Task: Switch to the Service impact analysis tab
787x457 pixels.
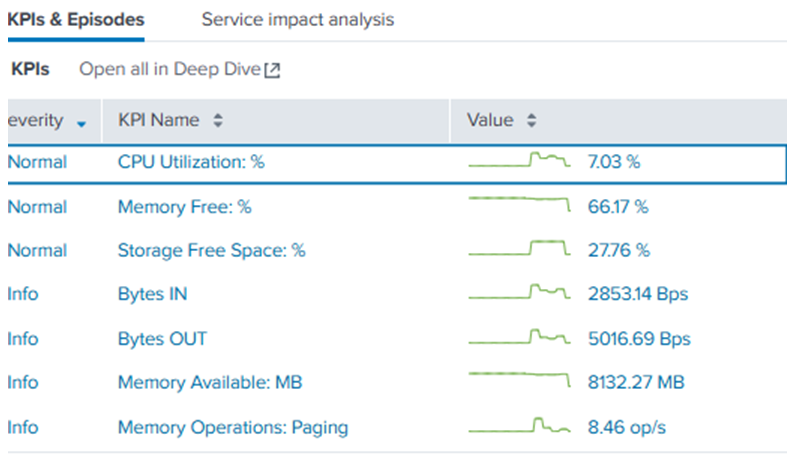Action: click(297, 19)
